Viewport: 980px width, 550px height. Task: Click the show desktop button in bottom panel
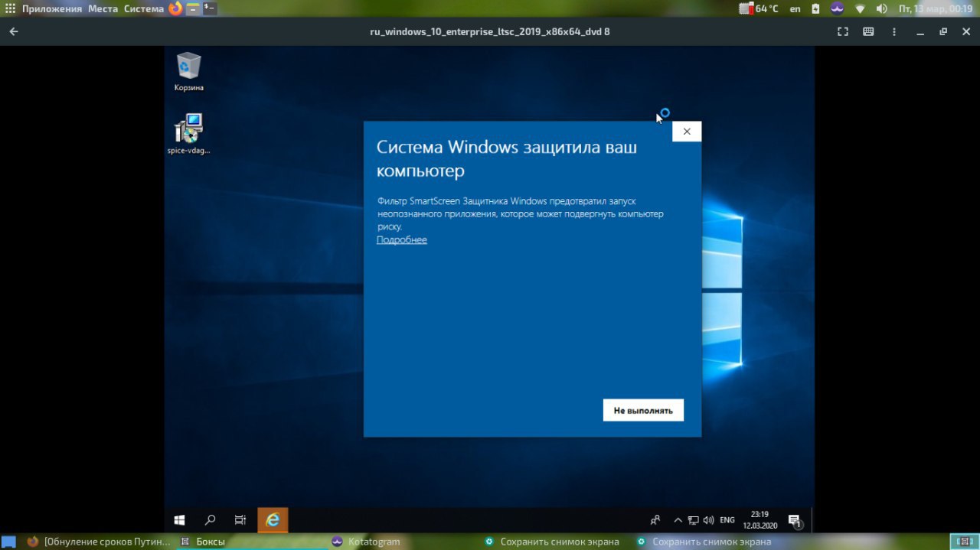(8, 542)
